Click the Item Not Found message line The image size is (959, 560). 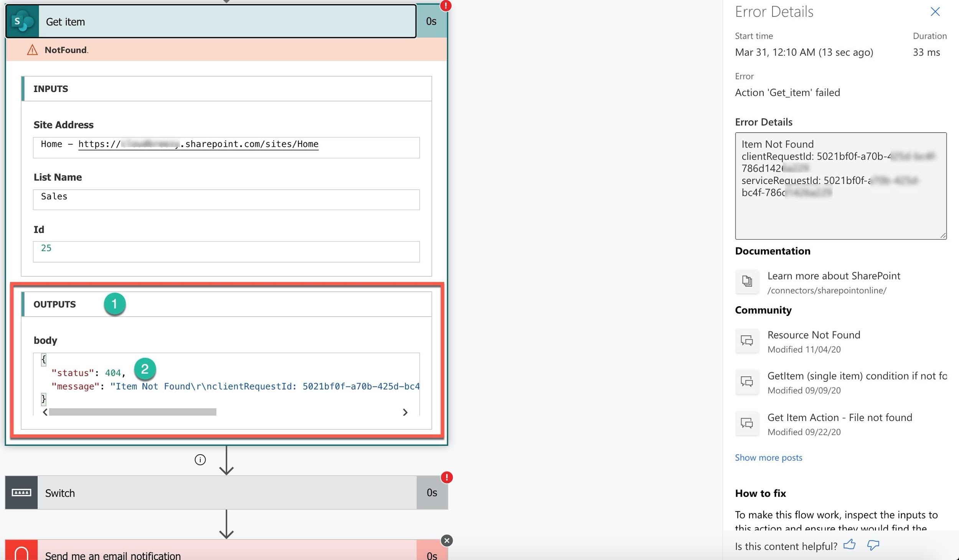click(x=235, y=386)
